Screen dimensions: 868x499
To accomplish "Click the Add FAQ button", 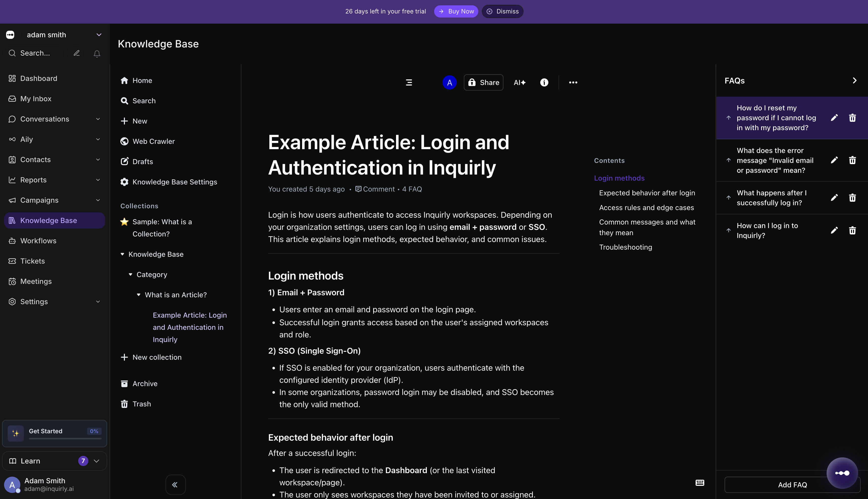I will [792, 485].
